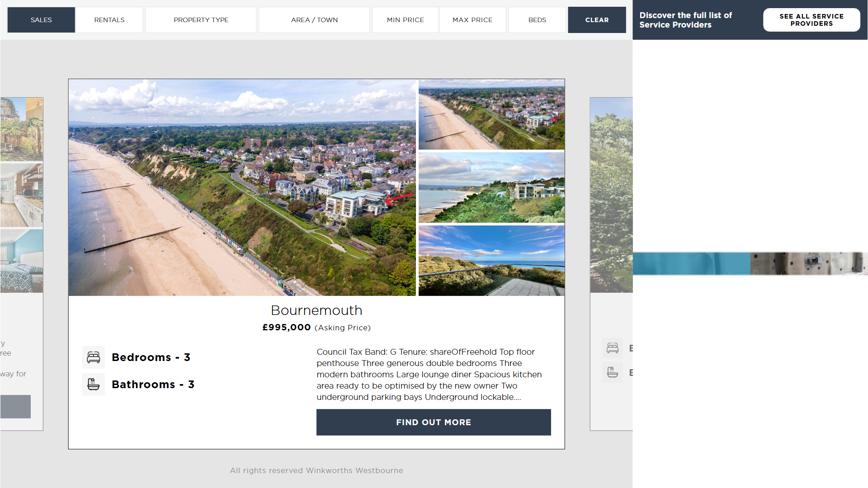
Task: Switch to Rentals listings
Action: point(109,20)
